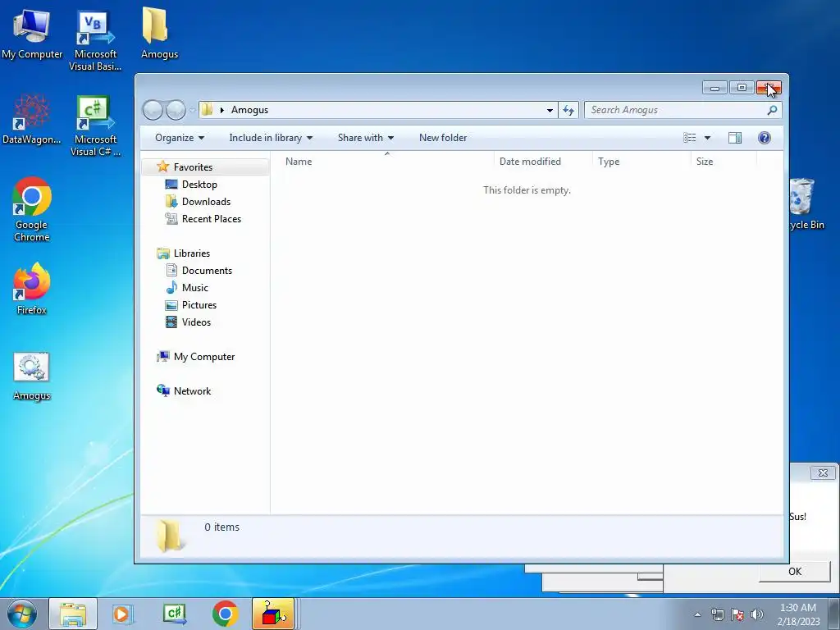Screen dimensions: 840x630
Task: Open the DataWagon desktop shortcut
Action: point(32,120)
